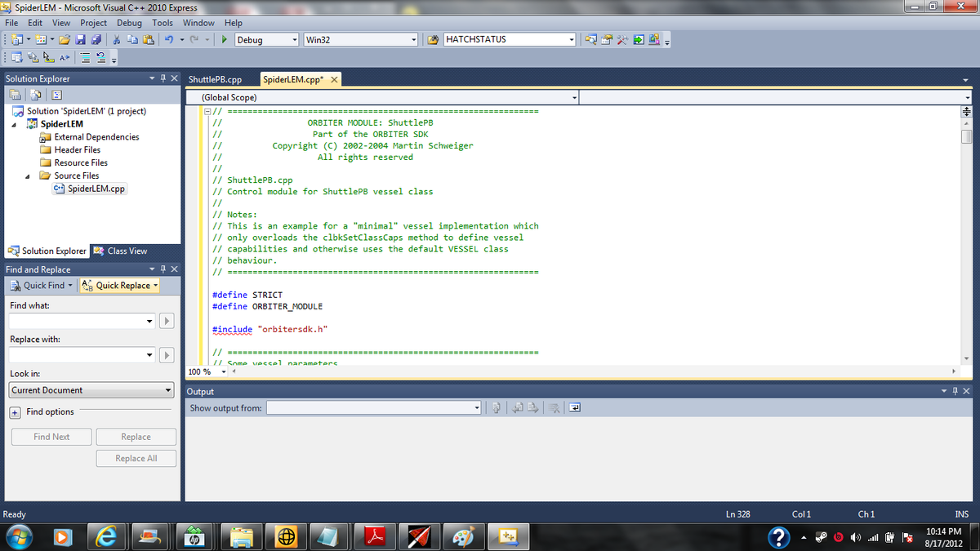Start debugging with the green play icon
The image size is (980, 551).
[x=225, y=39]
